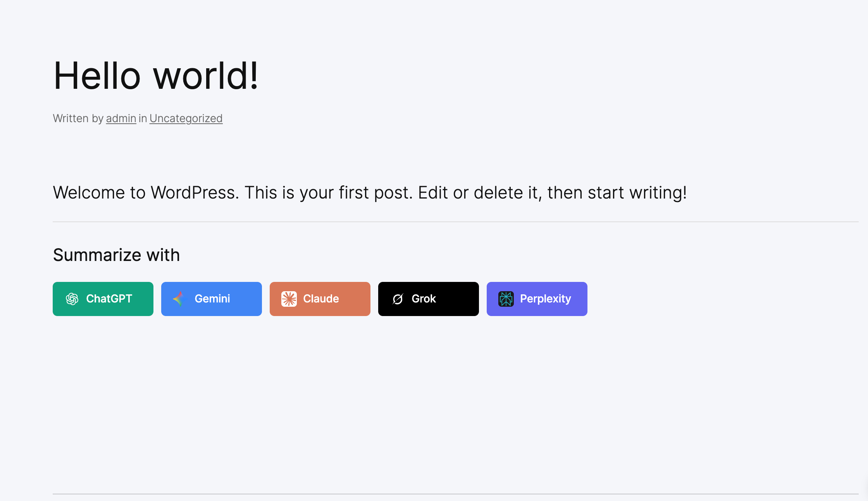The image size is (868, 501).
Task: Click the Gemini sparkle icon
Action: [x=180, y=299]
